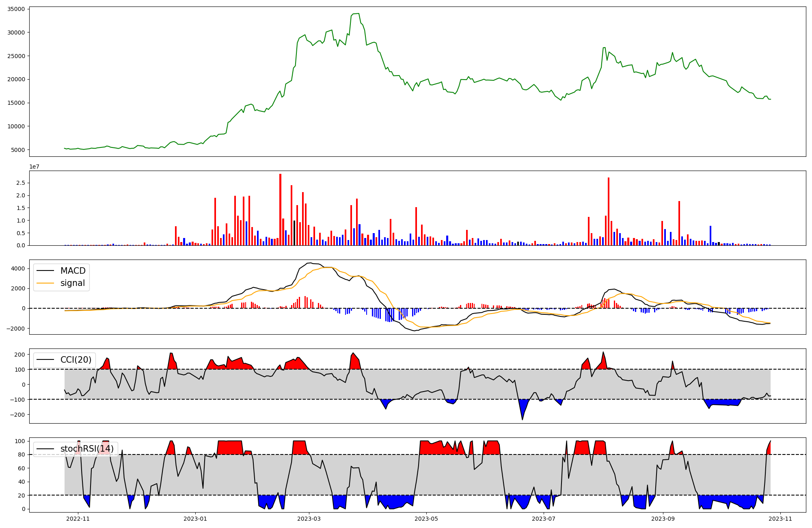The height and width of the screenshot is (528, 812).
Task: Click the 35000 y-axis label on price chart
Action: (x=16, y=9)
